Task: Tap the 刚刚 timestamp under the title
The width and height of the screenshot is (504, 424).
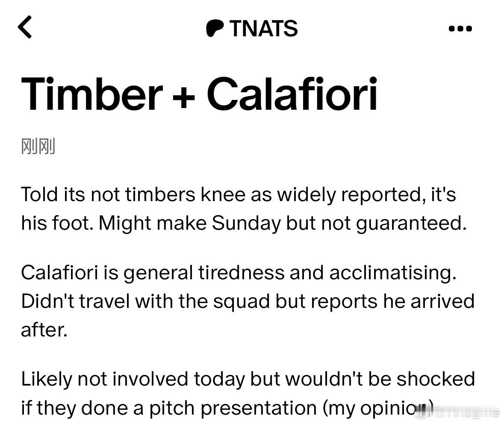Action: [x=38, y=146]
